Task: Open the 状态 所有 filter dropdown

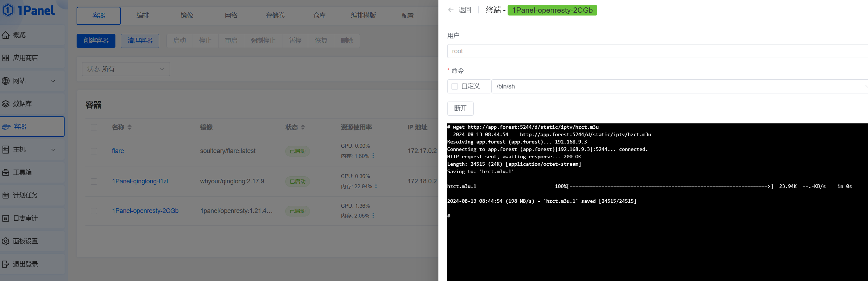Action: (x=126, y=69)
